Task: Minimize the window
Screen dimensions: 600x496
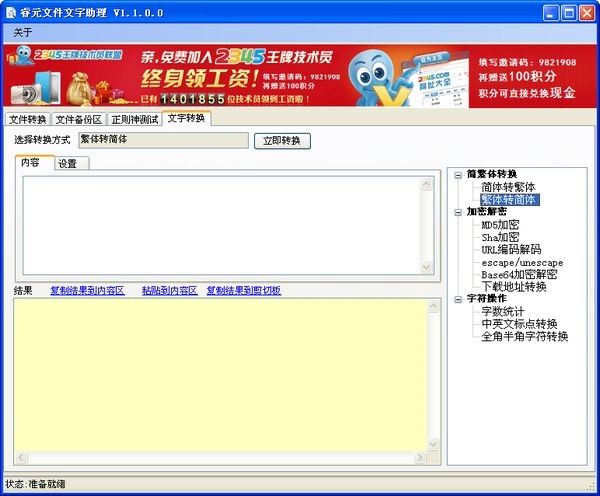Action: [x=551, y=13]
